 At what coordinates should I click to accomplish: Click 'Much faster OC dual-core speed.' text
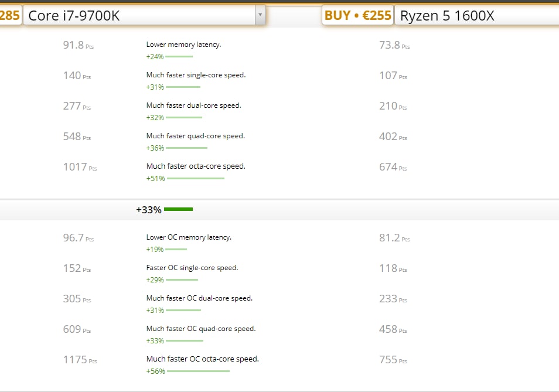pyautogui.click(x=199, y=298)
